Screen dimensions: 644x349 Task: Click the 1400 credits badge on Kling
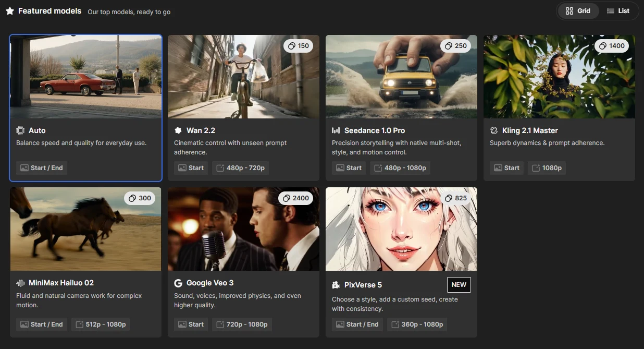click(612, 46)
